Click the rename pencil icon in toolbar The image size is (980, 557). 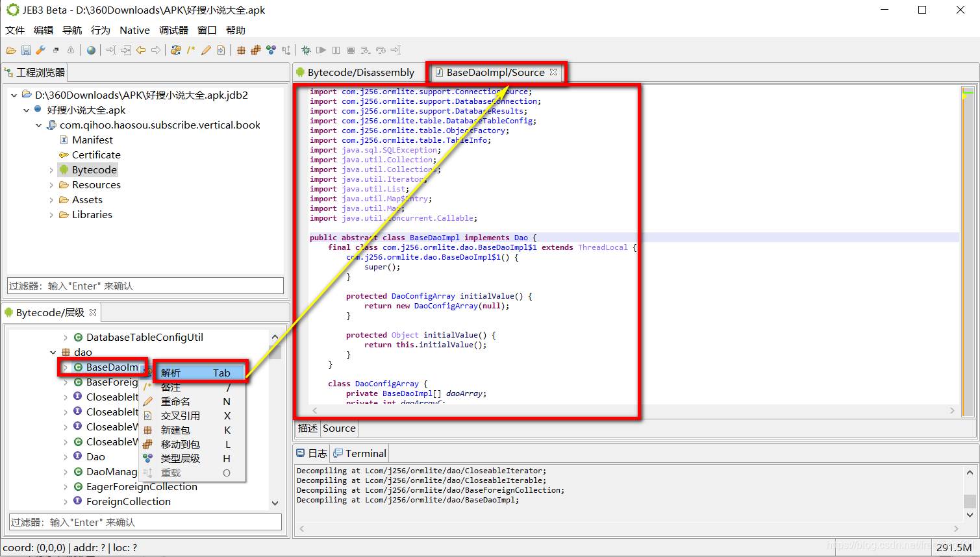tap(206, 50)
